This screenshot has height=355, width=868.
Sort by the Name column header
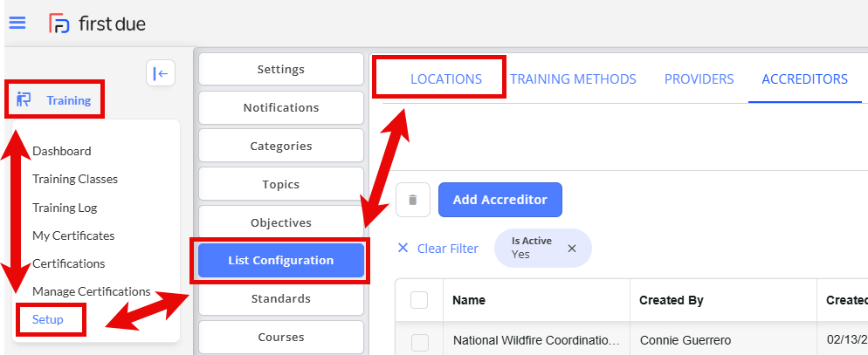(469, 300)
